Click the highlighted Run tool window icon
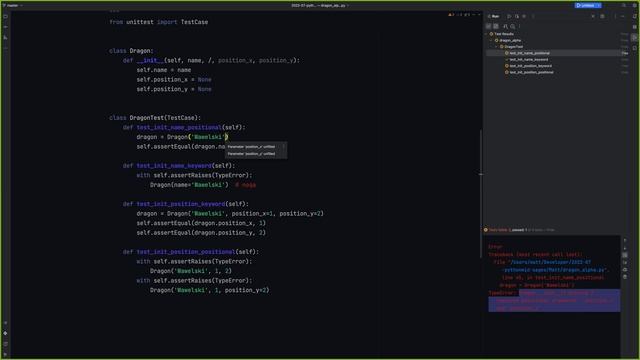Image resolution: width=640 pixels, height=360 pixels. [x=635, y=38]
